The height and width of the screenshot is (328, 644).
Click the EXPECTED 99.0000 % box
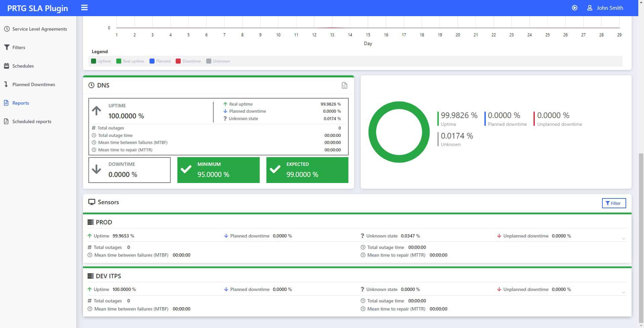click(307, 170)
